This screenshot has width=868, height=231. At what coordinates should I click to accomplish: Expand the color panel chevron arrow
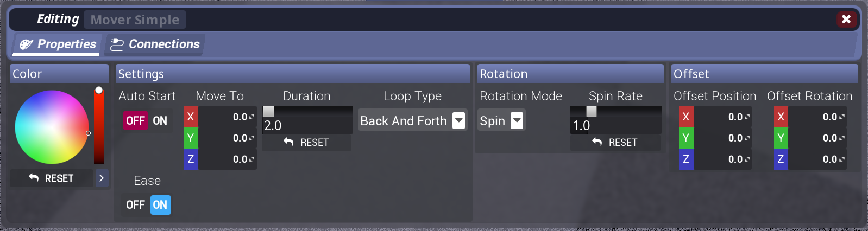[x=102, y=178]
